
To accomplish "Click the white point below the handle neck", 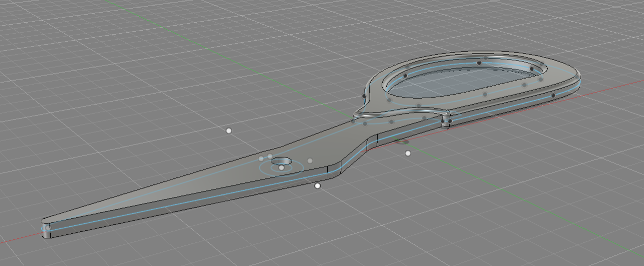I will 408,153.
